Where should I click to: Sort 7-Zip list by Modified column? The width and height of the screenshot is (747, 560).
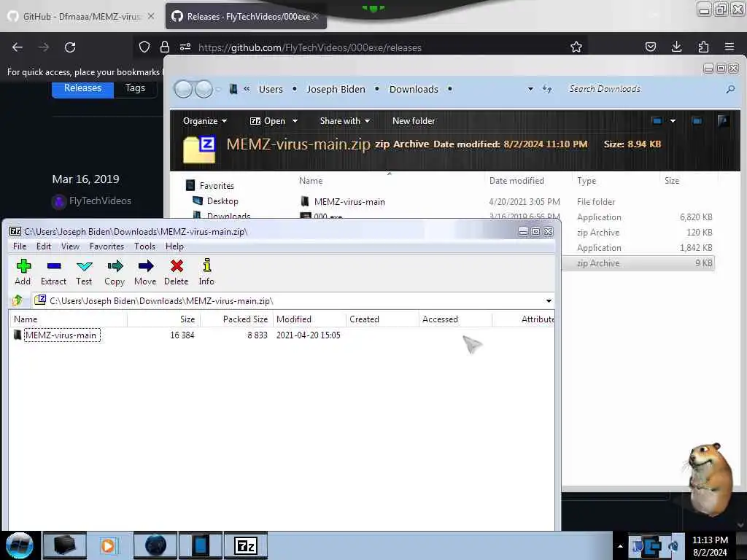(x=309, y=319)
